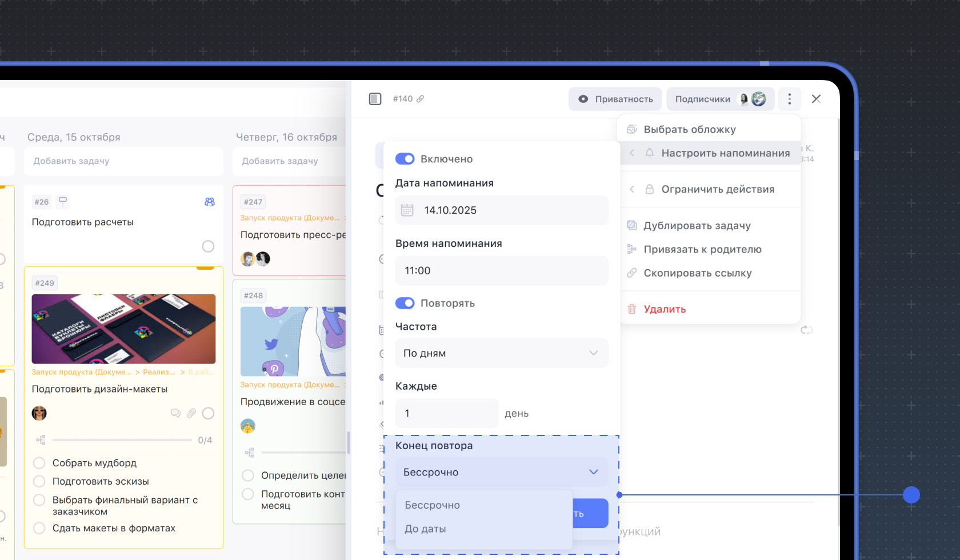Disable the "Включено" reminder toggle

pyautogui.click(x=405, y=159)
